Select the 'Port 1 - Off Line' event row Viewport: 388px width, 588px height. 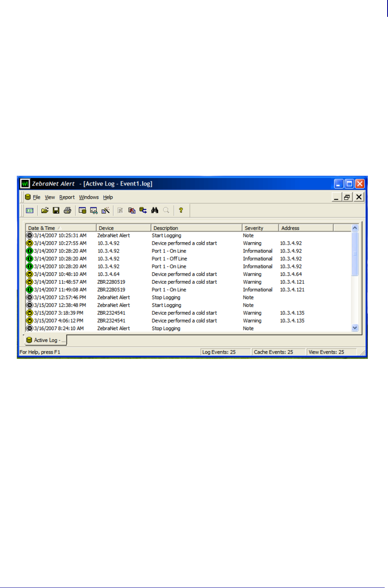point(189,259)
